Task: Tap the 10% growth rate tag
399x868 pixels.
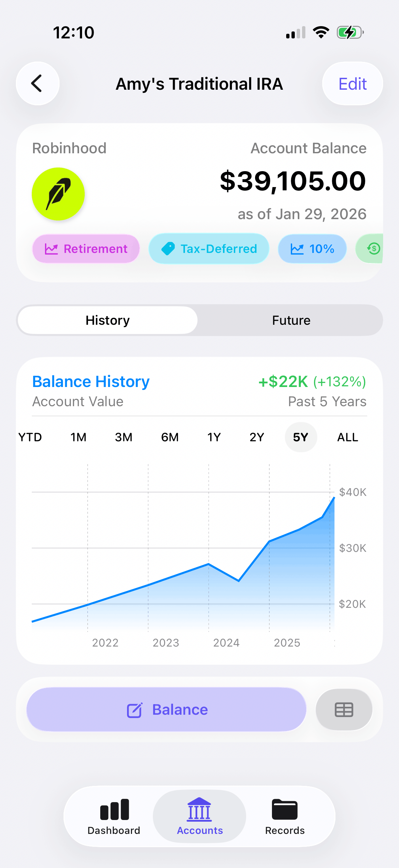Action: point(312,249)
